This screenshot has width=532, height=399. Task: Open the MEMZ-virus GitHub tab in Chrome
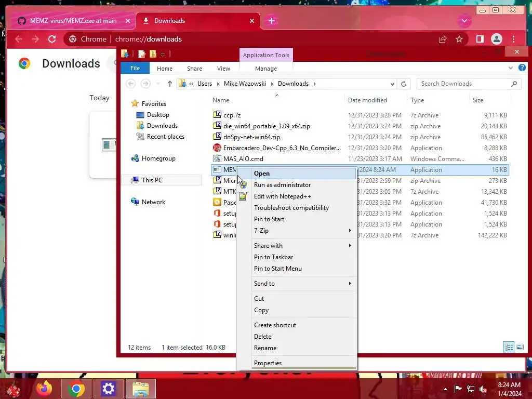[73, 21]
